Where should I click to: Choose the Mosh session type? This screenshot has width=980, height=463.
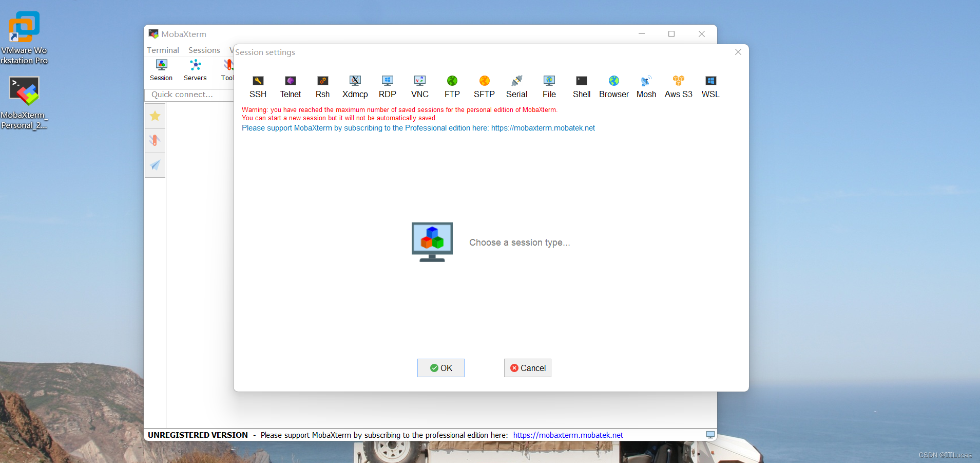coord(646,87)
